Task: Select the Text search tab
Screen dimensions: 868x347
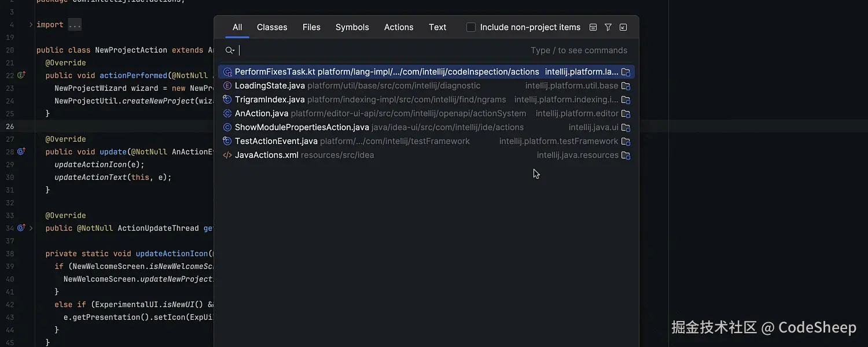Action: [437, 27]
